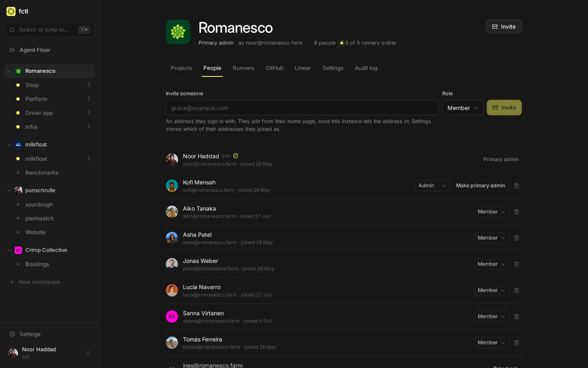588x368 pixels.
Task: Collapse the punschrulle workspace group
Action: coord(9,190)
